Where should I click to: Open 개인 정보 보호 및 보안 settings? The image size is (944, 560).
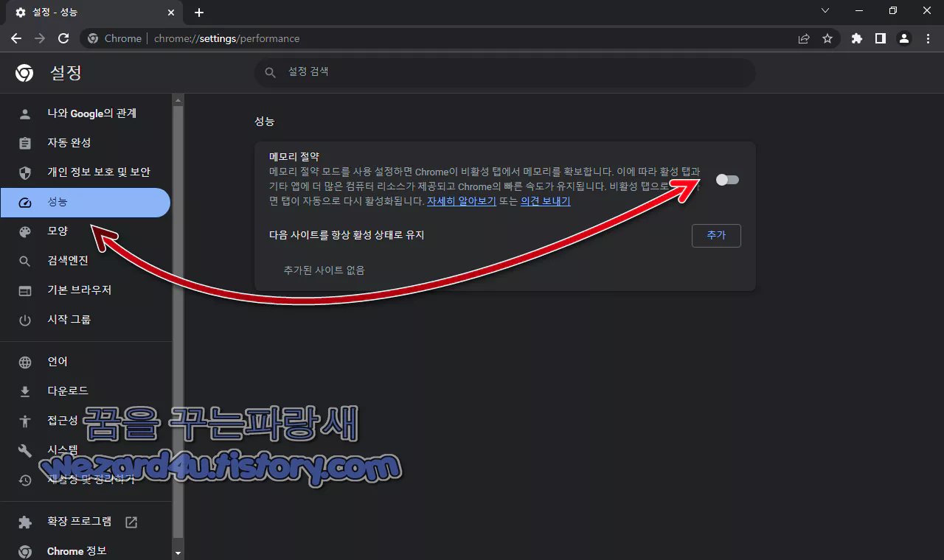86,172
